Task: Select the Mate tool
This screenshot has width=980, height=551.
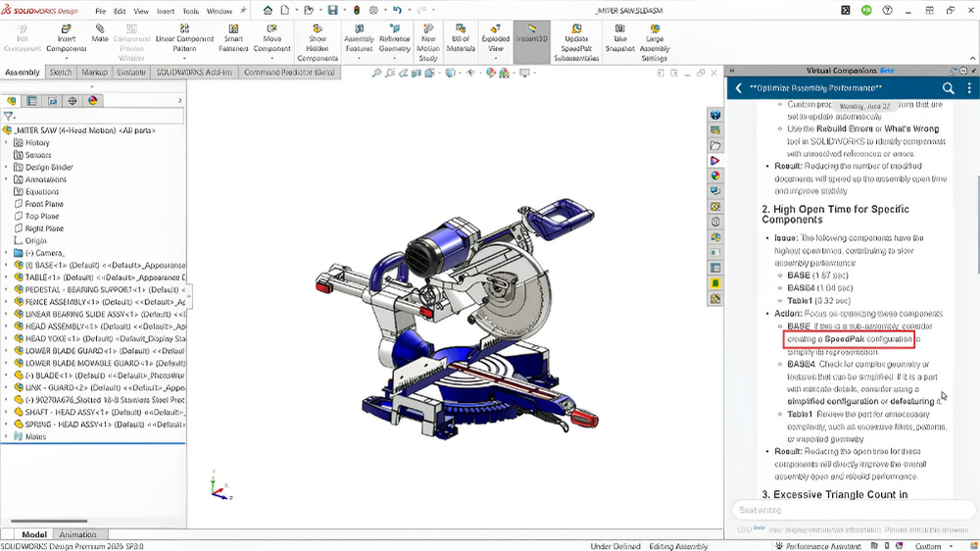Action: [x=100, y=33]
